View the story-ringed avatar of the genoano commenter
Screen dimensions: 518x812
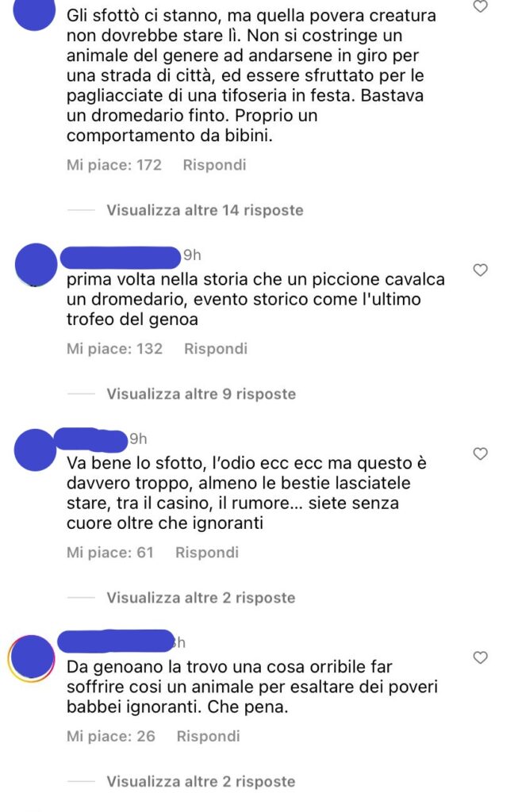click(x=31, y=659)
